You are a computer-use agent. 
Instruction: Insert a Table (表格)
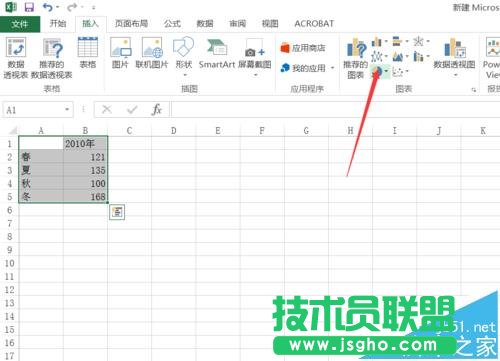click(88, 53)
